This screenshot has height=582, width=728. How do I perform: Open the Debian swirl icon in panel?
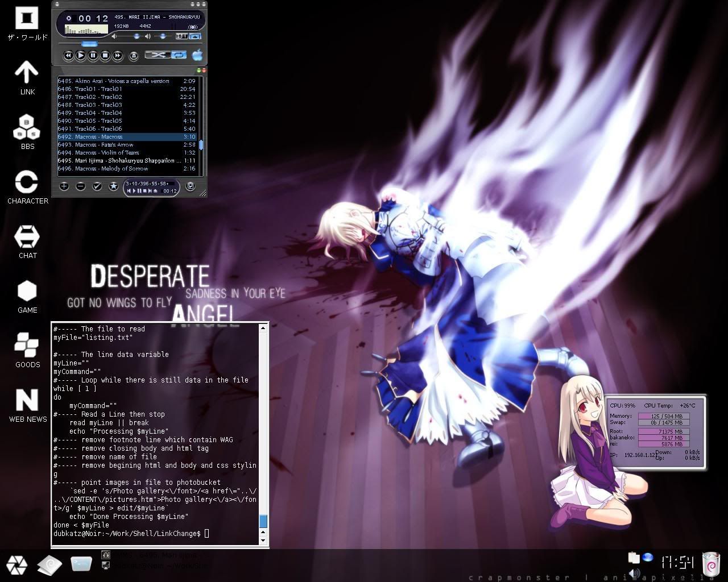point(49,564)
